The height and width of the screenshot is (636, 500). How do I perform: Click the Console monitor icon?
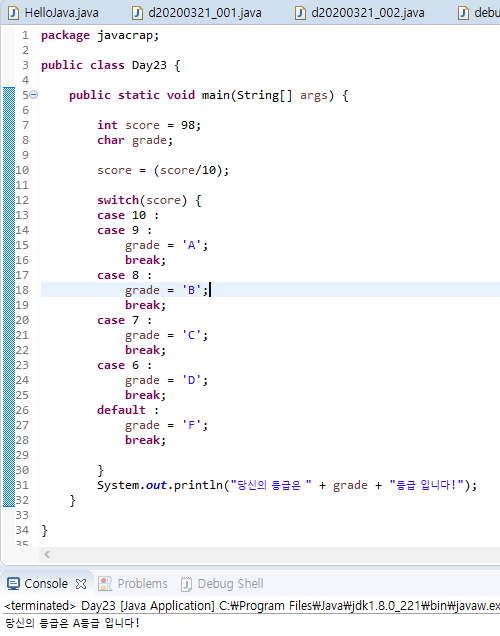pos(13,584)
